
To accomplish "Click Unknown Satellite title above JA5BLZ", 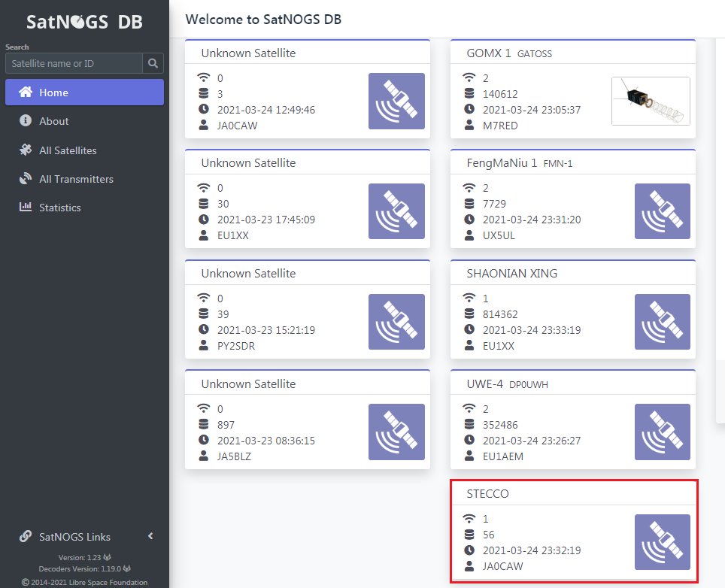I will [248, 384].
